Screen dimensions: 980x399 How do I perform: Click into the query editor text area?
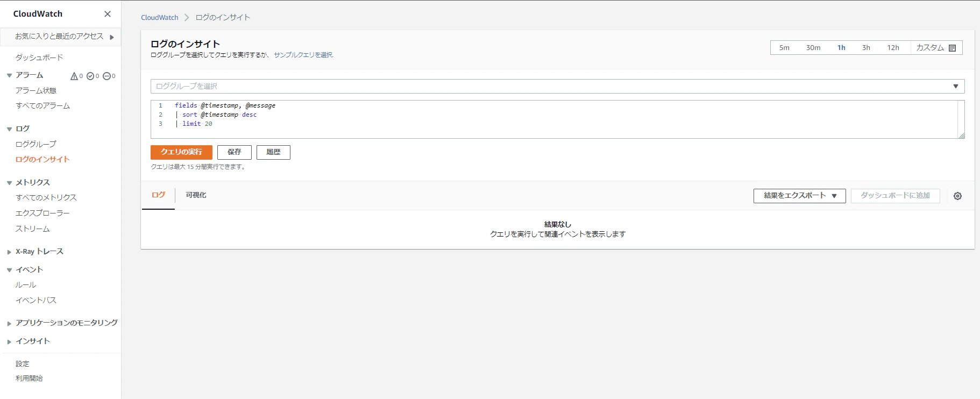557,119
